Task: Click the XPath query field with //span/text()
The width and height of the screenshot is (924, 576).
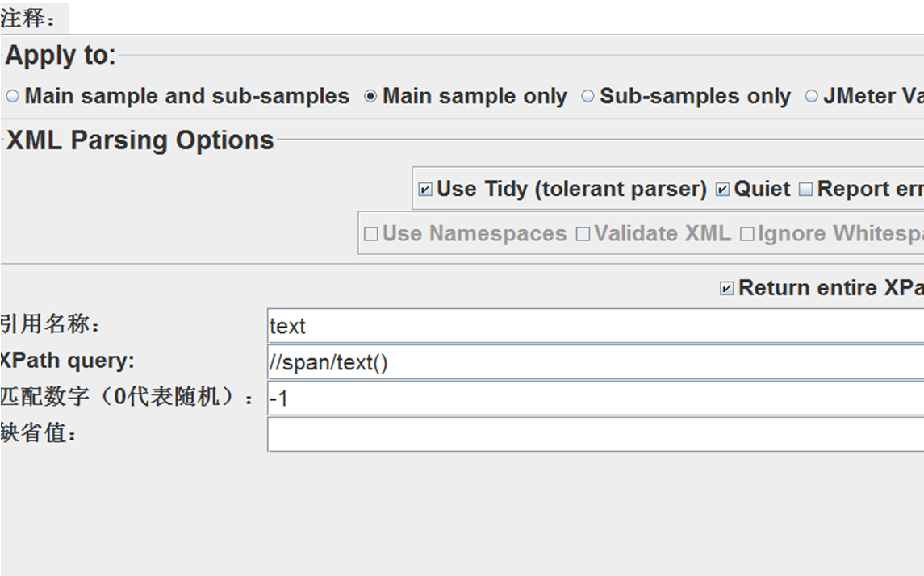Action: (596, 362)
